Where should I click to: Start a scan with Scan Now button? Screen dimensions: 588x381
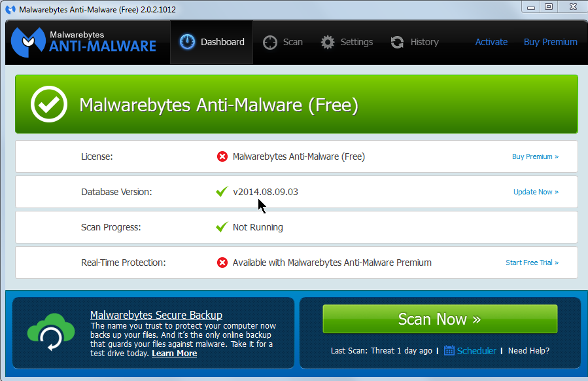[x=440, y=319]
